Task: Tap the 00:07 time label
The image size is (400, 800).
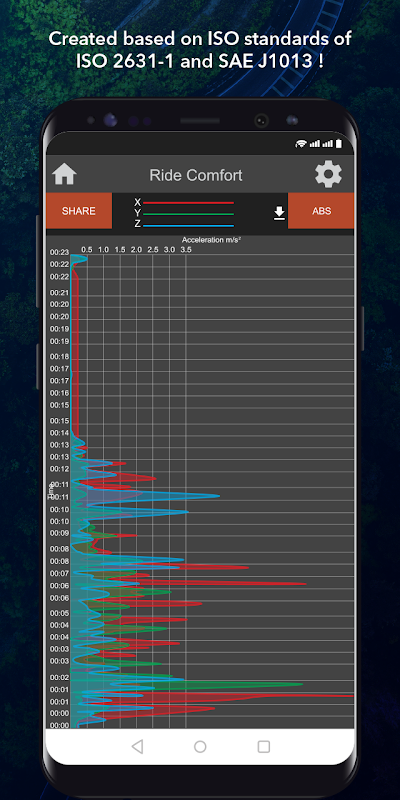Action: 59,573
